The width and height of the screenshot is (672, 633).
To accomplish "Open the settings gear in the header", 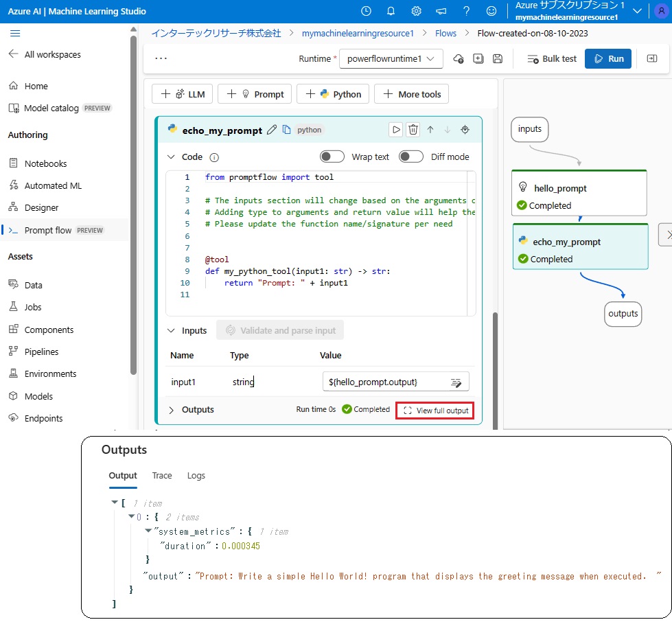I will 416,11.
